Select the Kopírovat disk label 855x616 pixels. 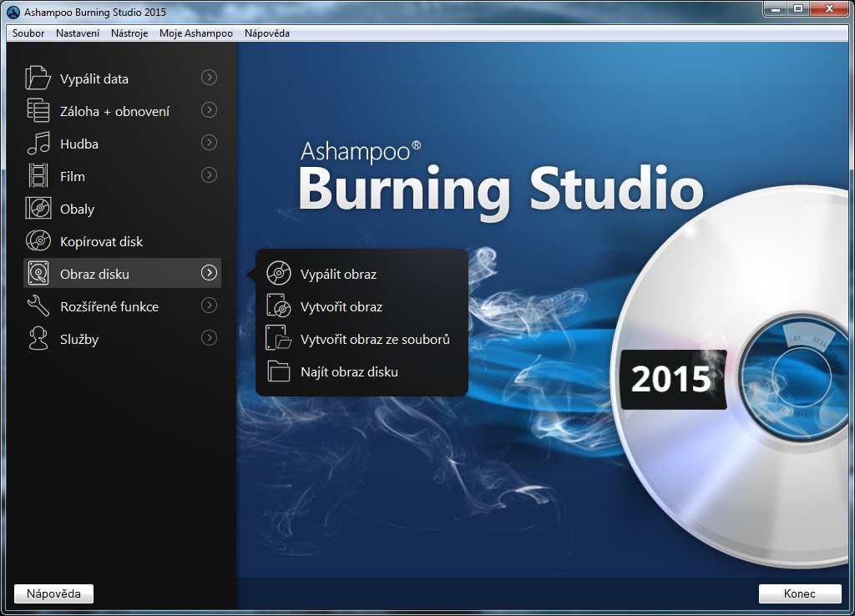coord(101,241)
